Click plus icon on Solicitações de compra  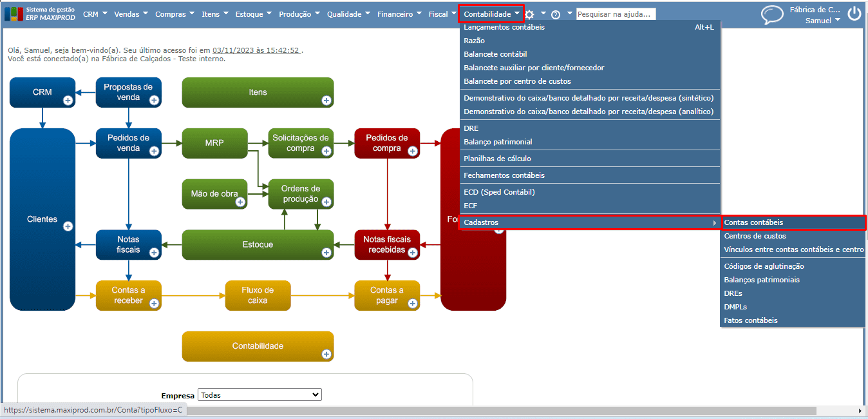(326, 151)
